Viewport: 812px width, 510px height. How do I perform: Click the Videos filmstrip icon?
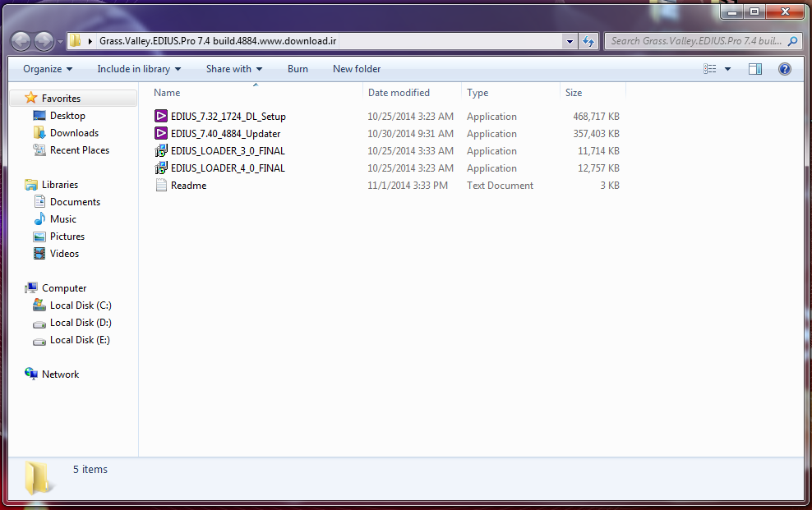[39, 254]
